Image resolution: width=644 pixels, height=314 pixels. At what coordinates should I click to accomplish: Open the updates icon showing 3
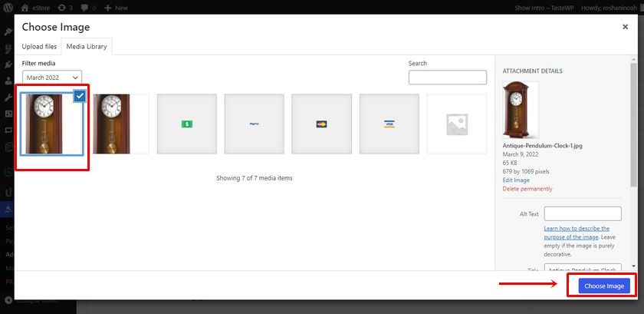pyautogui.click(x=65, y=8)
